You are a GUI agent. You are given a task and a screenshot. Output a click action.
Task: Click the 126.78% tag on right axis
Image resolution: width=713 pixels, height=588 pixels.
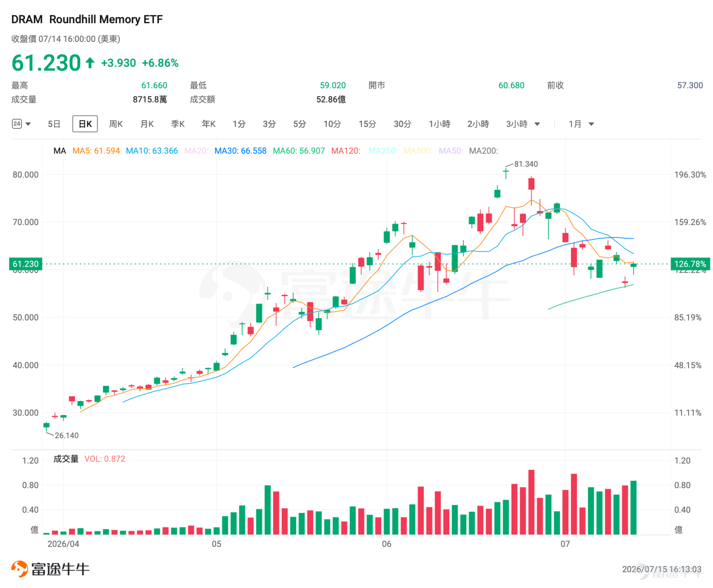(x=690, y=264)
